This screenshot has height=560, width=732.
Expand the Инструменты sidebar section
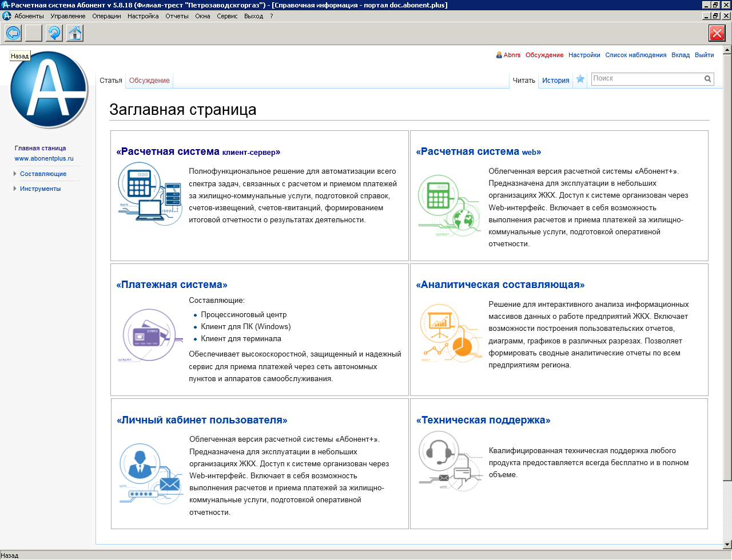[x=40, y=189]
